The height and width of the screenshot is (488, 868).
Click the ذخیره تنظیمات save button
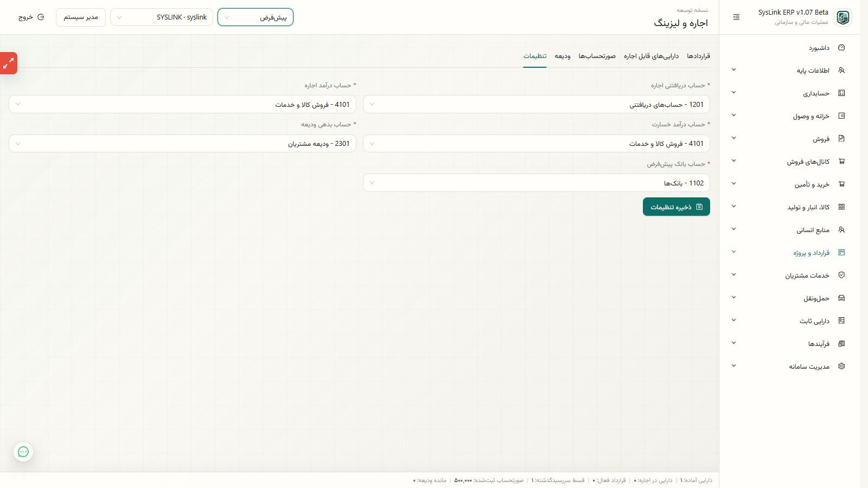point(676,207)
